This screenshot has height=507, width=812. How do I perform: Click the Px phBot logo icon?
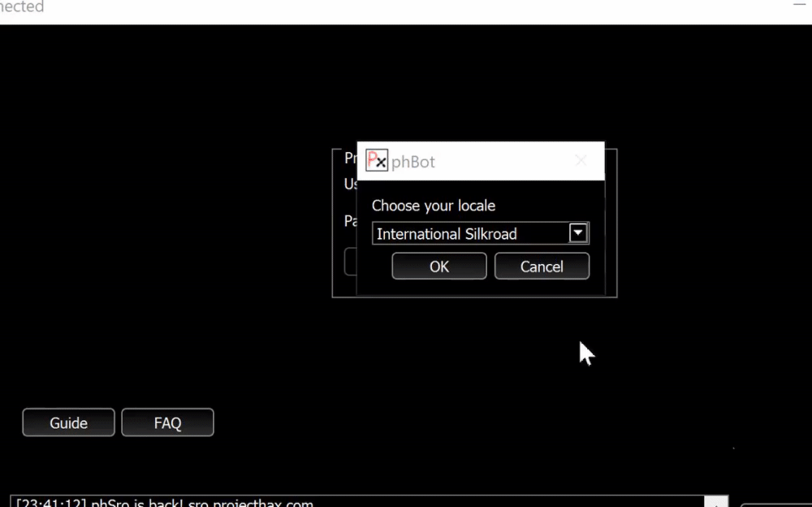point(377,159)
